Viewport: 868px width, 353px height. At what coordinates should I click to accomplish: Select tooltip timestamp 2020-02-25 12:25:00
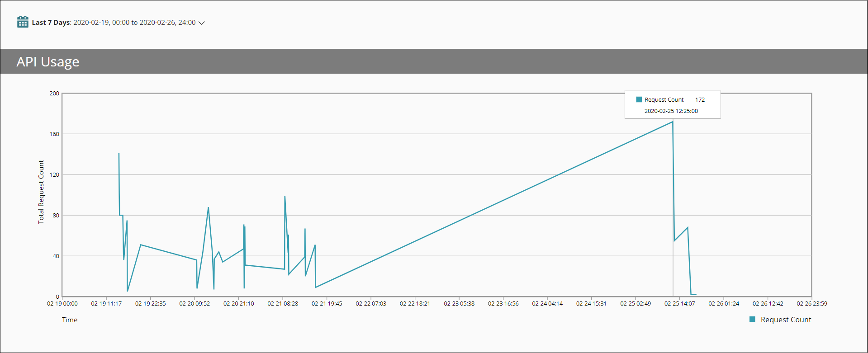pos(671,111)
